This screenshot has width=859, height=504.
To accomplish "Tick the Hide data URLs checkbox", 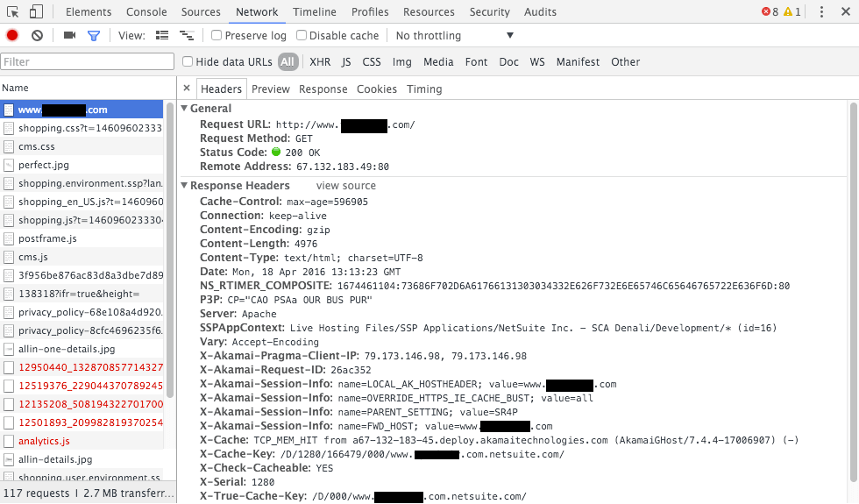I will click(188, 62).
